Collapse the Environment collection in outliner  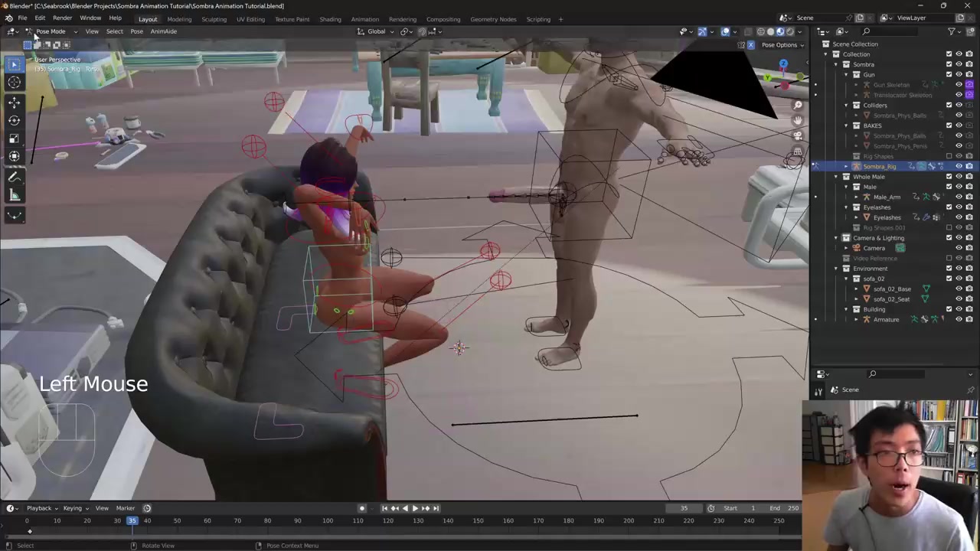(836, 269)
